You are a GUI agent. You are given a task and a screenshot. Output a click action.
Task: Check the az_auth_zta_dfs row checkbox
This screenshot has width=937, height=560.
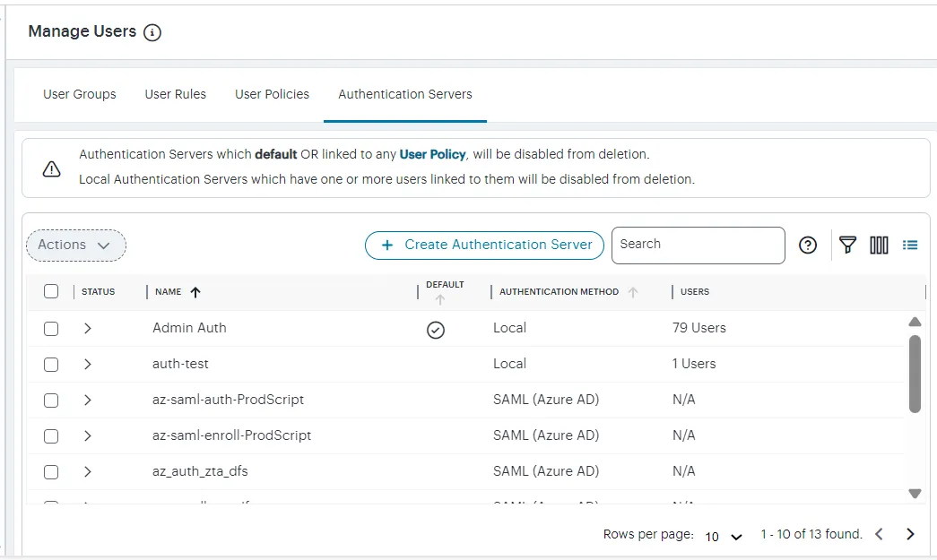coord(51,471)
